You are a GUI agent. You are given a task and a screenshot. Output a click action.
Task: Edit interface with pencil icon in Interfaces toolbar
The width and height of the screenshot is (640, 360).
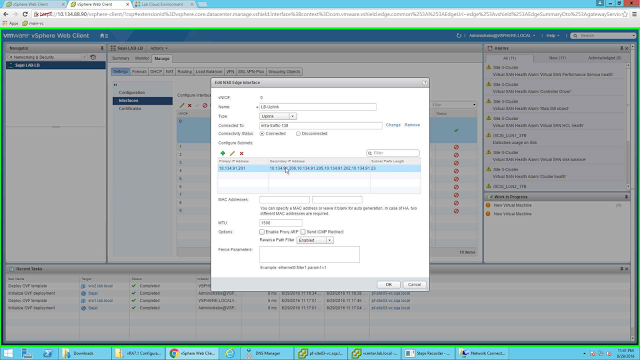[x=182, y=105]
